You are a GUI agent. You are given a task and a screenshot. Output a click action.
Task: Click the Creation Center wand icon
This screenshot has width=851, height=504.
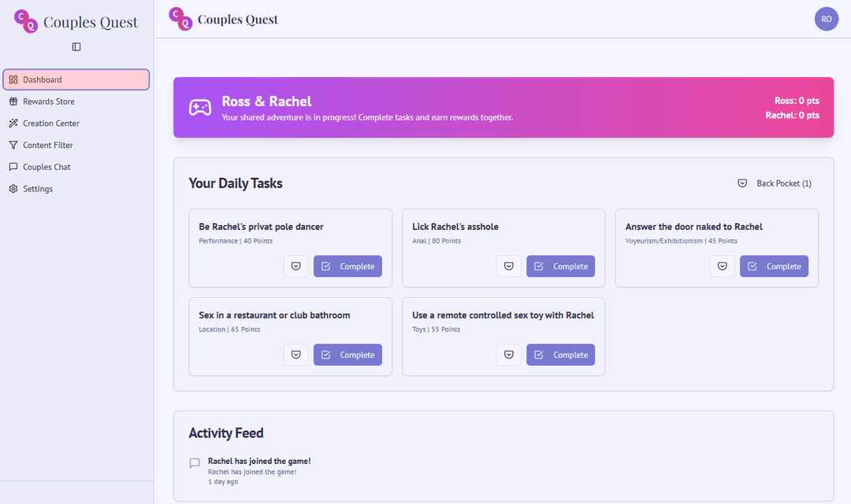(x=13, y=123)
